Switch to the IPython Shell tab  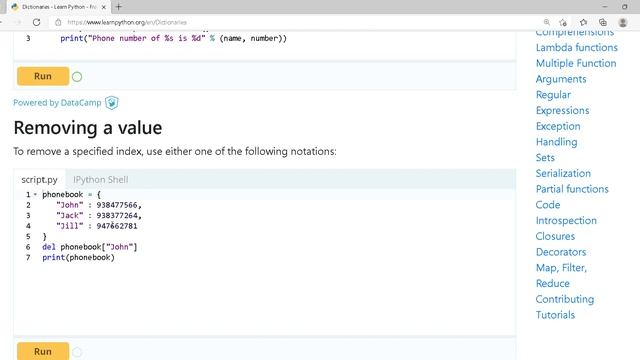[101, 180]
